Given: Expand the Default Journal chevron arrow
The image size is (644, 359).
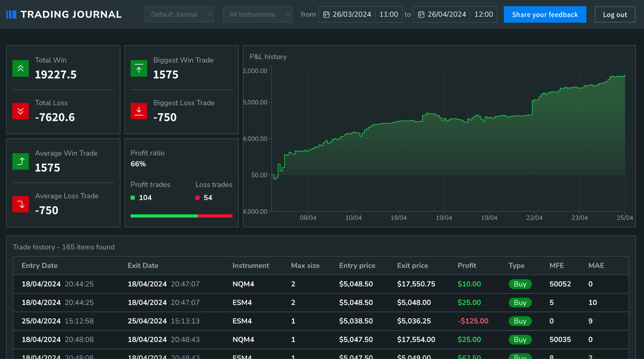Looking at the screenshot, I should click(210, 14).
